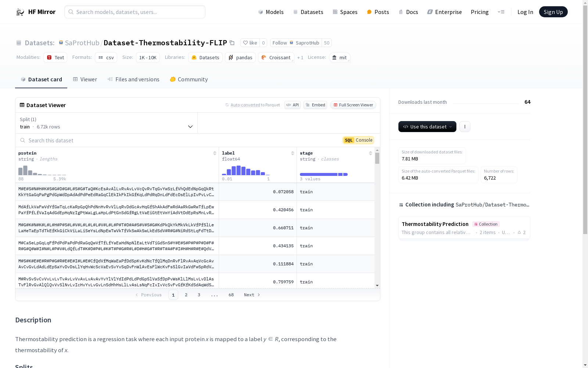Show the +1 additional libraries
The height and width of the screenshot is (368, 588).
(300, 57)
